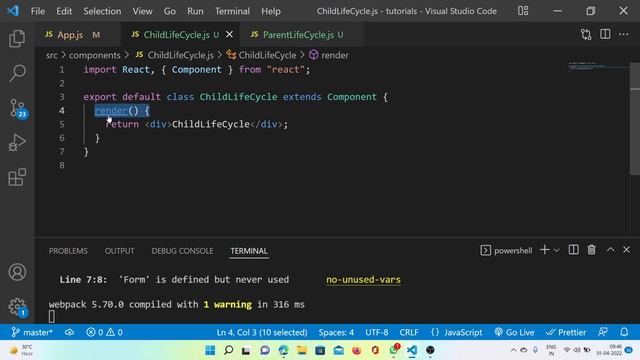640x360 pixels.
Task: Click the feedback icon in status bar
Action: click(x=603, y=332)
